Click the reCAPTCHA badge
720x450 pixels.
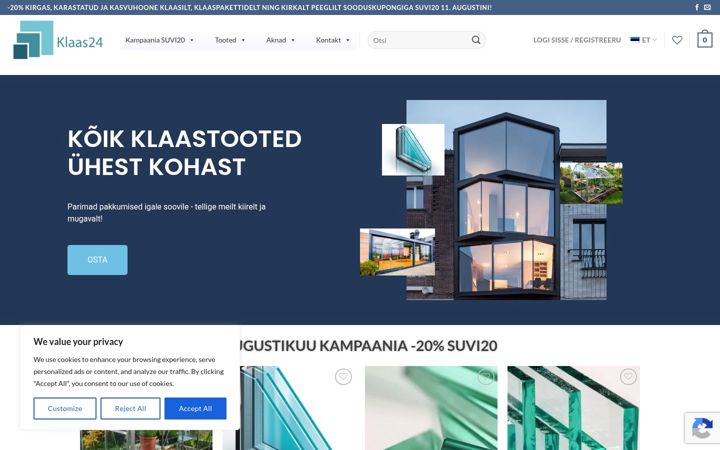coord(702,428)
